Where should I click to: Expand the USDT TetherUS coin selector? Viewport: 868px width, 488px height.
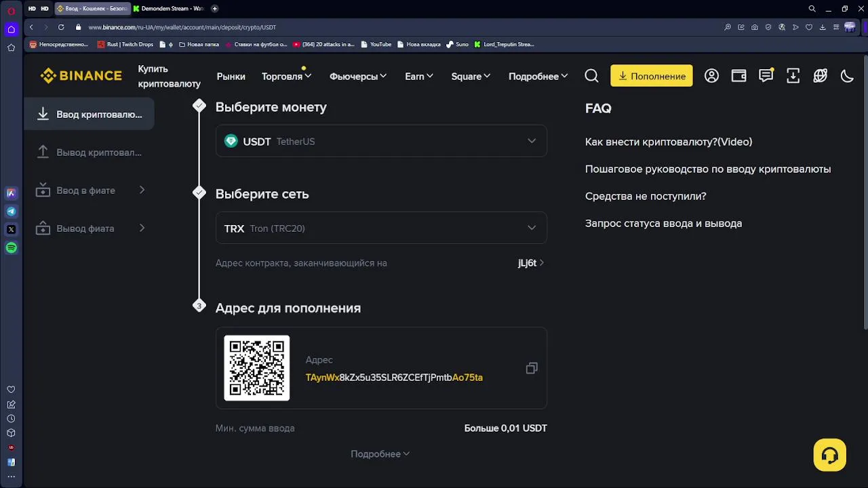coord(381,141)
